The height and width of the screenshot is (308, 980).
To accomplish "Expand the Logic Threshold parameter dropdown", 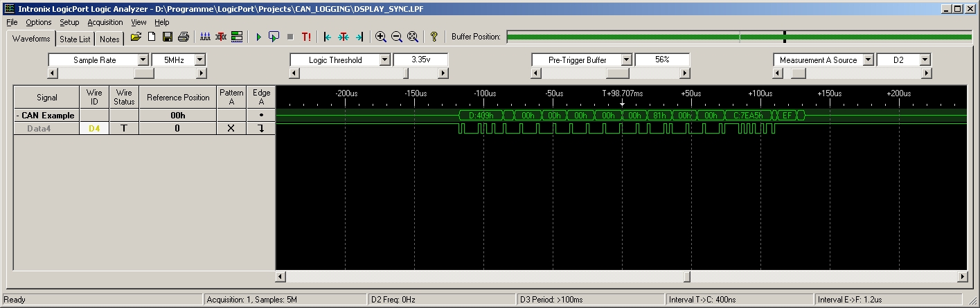I will (384, 60).
